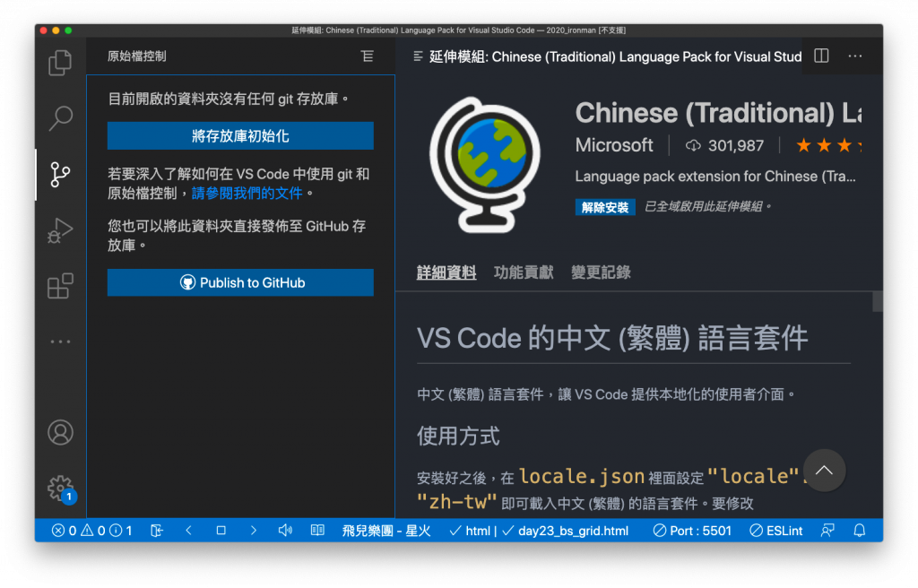Click the ESLint status item
The width and height of the screenshot is (918, 588).
(776, 531)
